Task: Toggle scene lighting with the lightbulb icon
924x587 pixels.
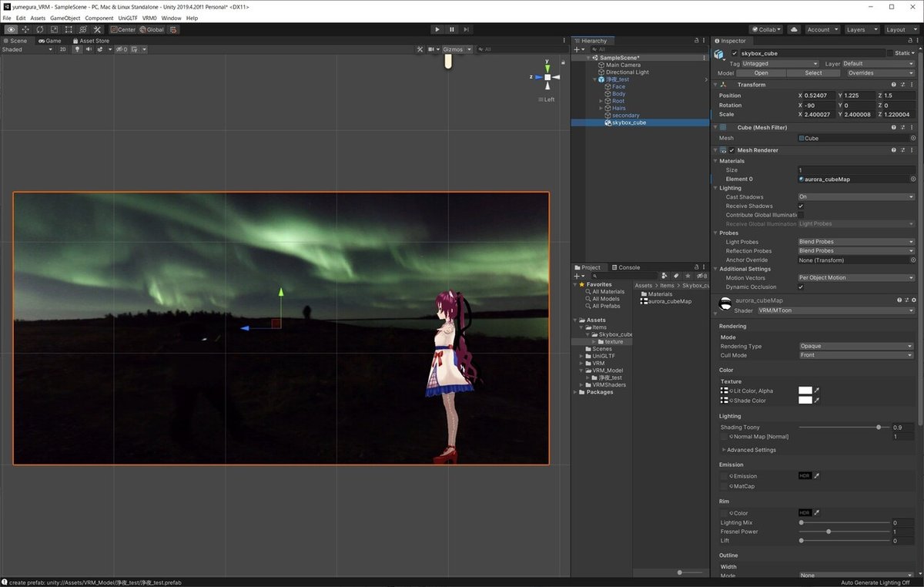Action: (76, 49)
